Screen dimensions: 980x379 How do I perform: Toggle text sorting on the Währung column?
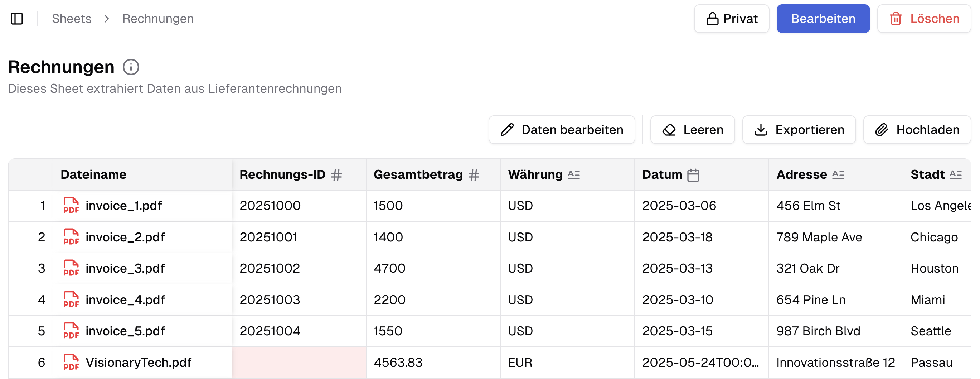tap(574, 175)
